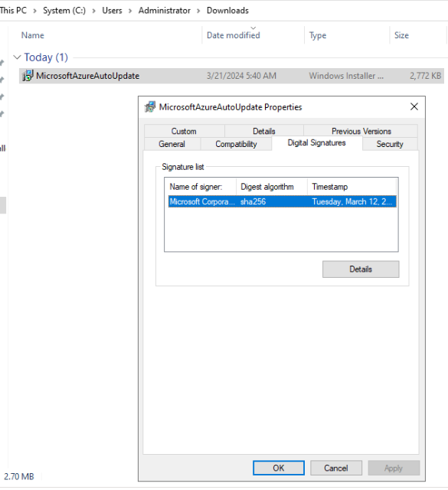Sort files by the Size column header

click(401, 35)
